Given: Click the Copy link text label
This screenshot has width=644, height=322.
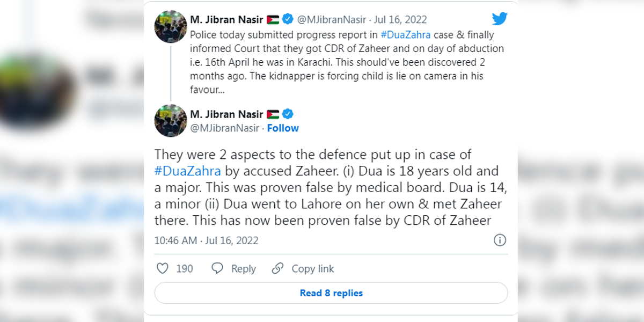Looking at the screenshot, I should pyautogui.click(x=313, y=269).
